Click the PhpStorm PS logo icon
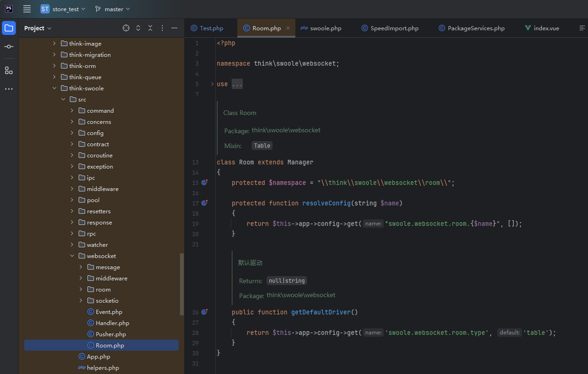This screenshot has height=374, width=588. click(x=9, y=9)
